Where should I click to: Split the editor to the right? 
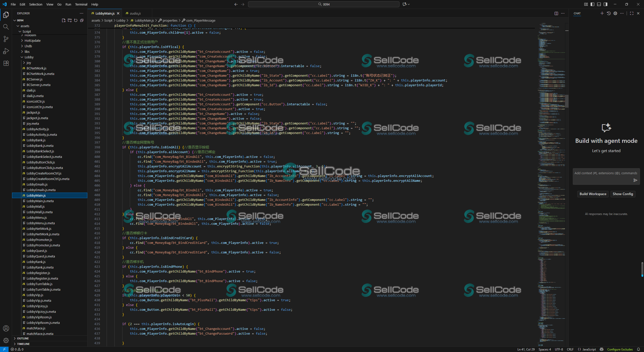[556, 13]
